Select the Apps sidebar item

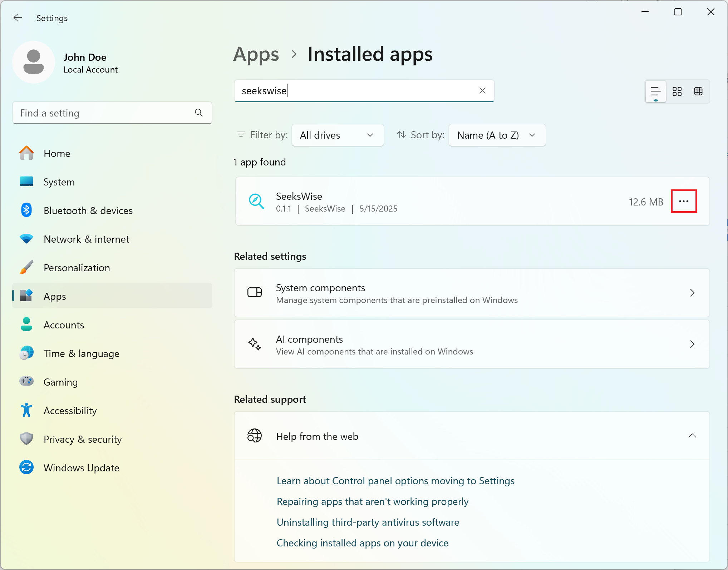112,296
